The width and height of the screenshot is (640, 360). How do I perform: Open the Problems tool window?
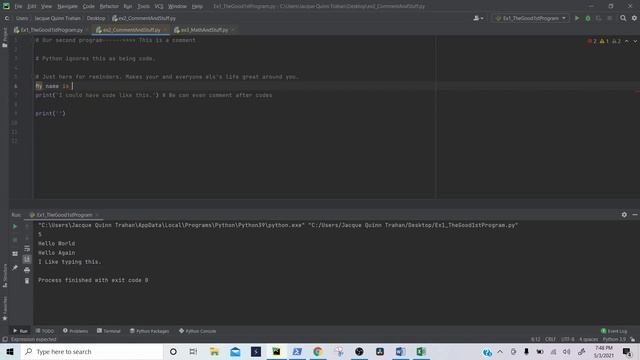point(76,331)
